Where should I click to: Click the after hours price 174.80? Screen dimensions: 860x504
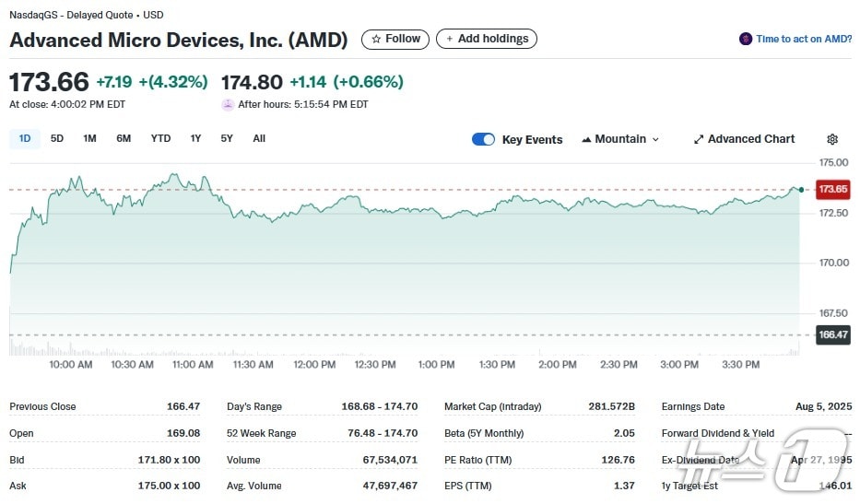pos(252,82)
